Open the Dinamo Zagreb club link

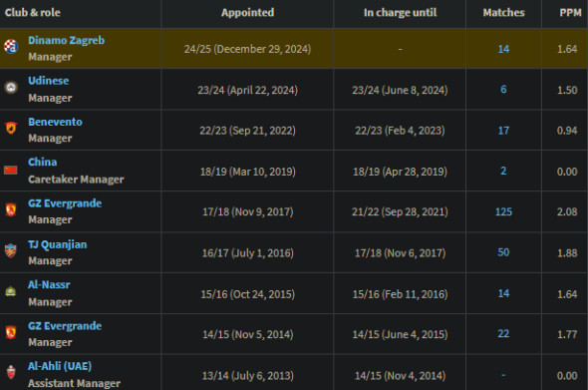coord(67,40)
